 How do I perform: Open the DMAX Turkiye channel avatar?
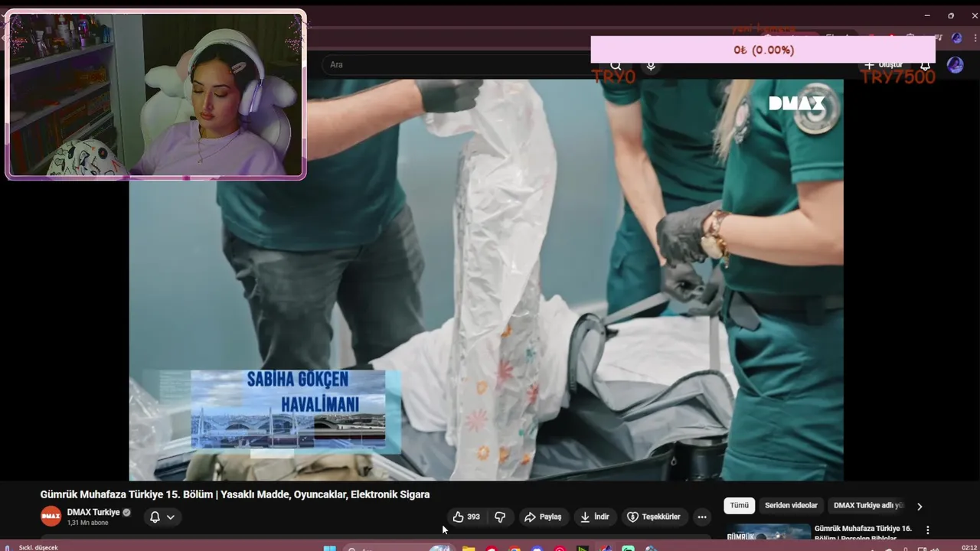[51, 517]
